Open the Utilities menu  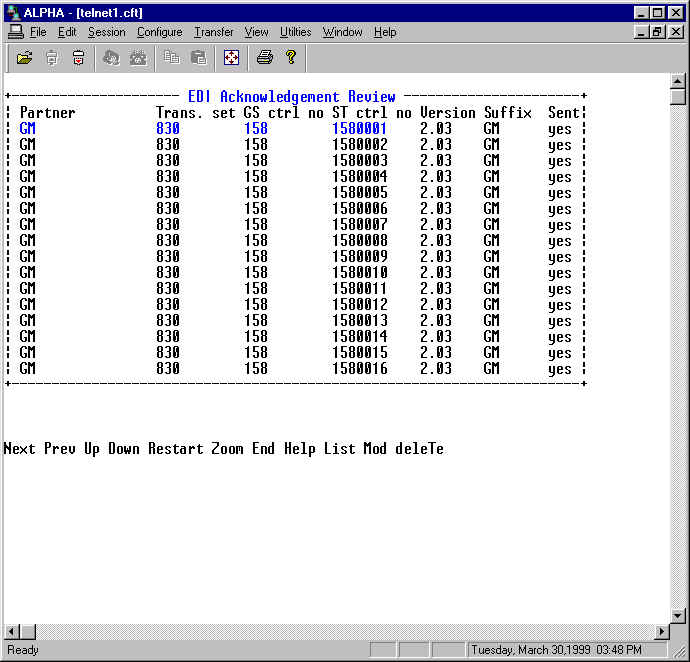(295, 32)
